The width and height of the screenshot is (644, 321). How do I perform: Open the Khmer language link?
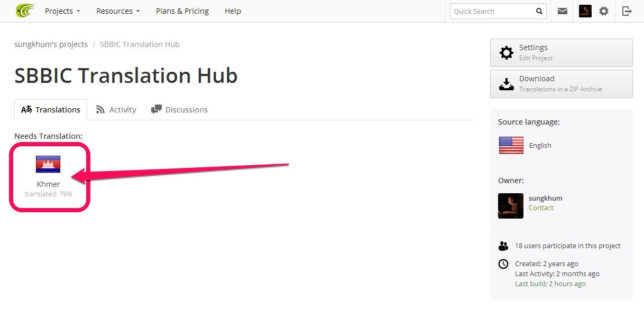[49, 184]
